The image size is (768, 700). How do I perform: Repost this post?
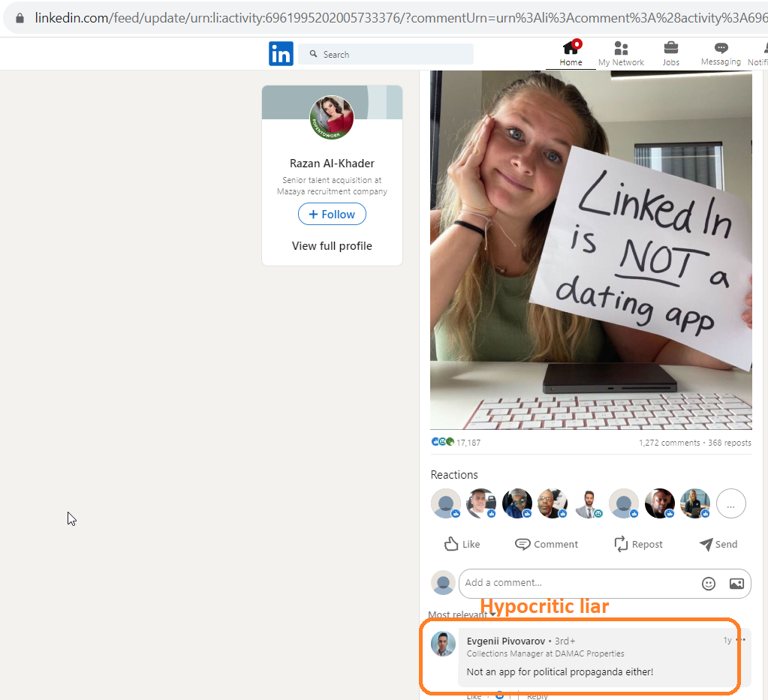click(x=638, y=545)
